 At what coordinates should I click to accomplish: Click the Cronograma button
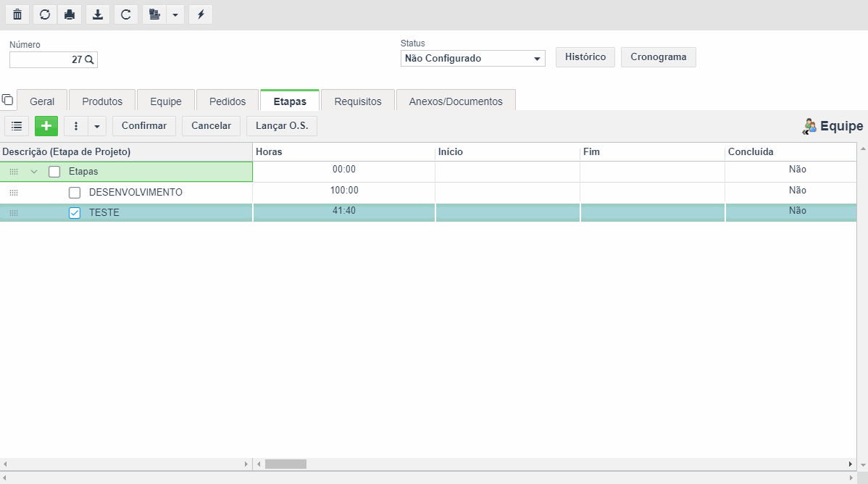click(658, 57)
